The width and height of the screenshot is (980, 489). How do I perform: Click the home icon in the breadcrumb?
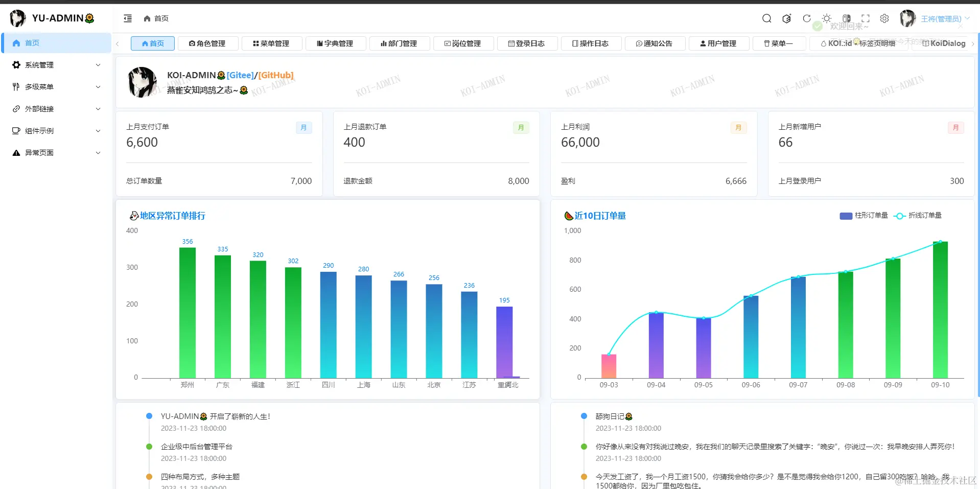click(147, 18)
